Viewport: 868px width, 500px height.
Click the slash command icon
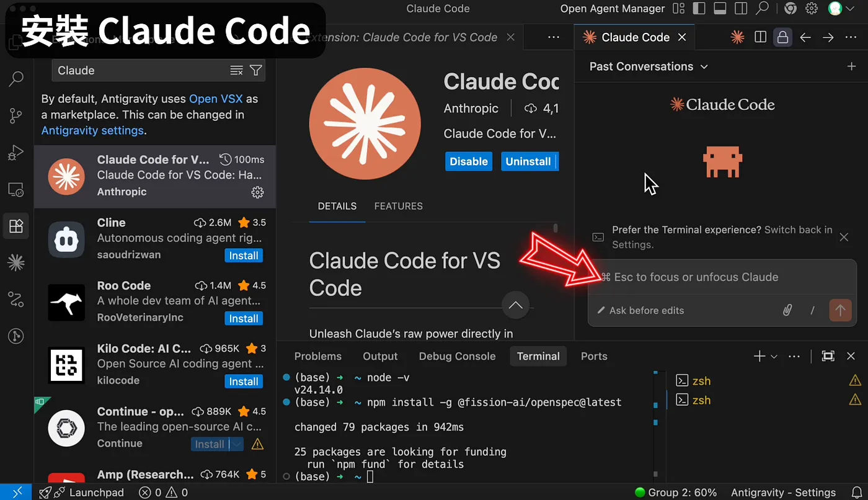tap(812, 310)
